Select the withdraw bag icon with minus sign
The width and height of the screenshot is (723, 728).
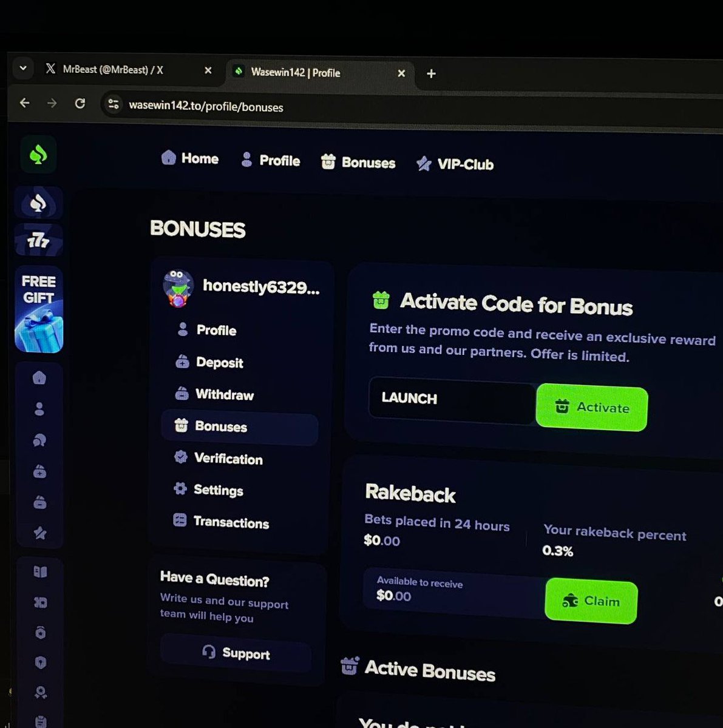point(39,502)
